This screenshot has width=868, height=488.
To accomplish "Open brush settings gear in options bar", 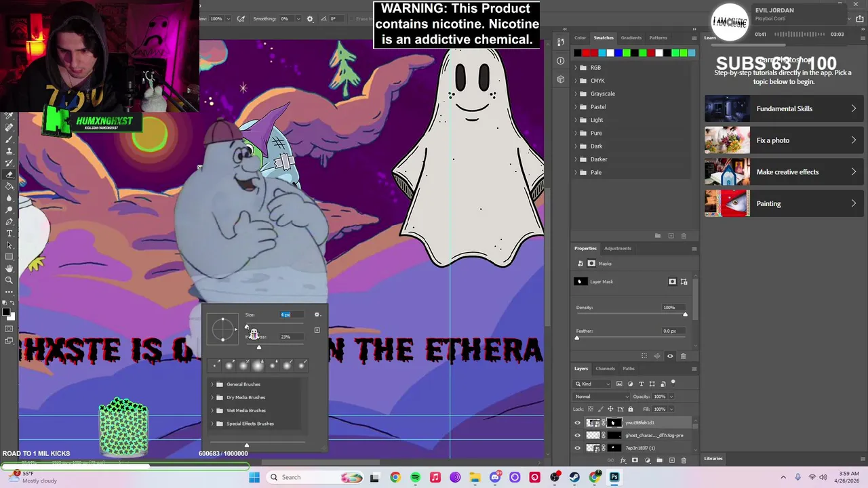I will tap(310, 19).
